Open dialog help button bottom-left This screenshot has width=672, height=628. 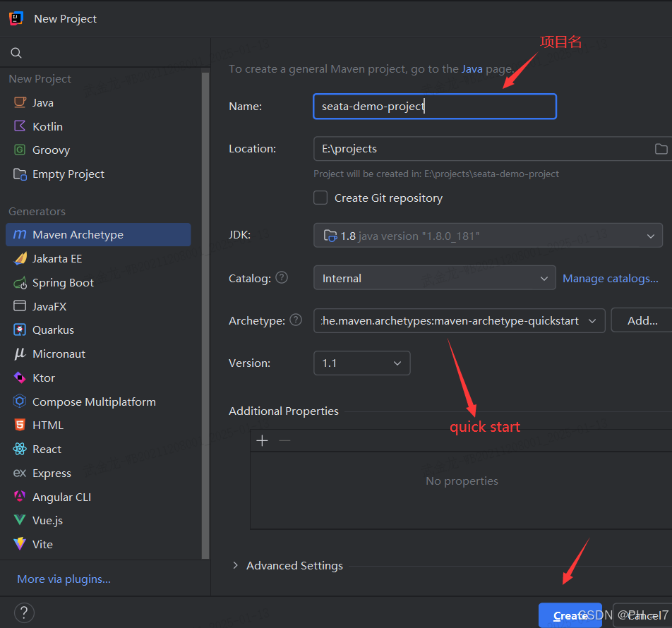(x=24, y=612)
